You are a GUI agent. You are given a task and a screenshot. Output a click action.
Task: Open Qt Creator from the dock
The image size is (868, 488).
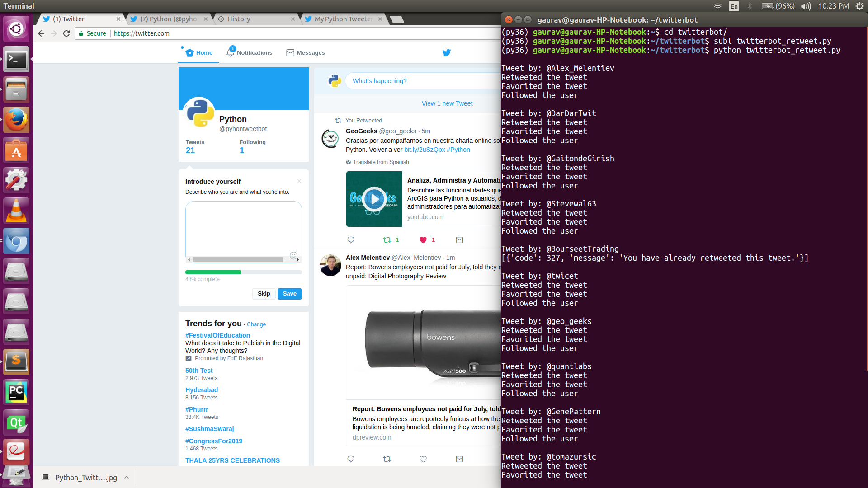[16, 422]
